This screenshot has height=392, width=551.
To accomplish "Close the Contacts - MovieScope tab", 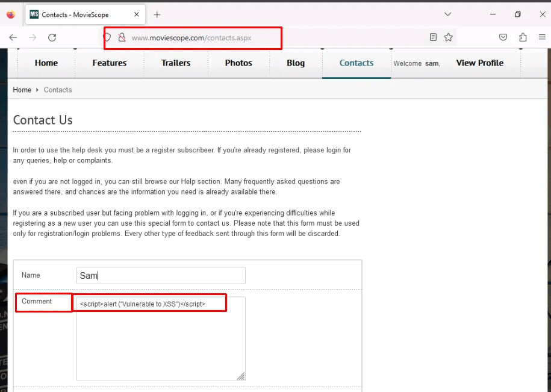I will pos(137,14).
